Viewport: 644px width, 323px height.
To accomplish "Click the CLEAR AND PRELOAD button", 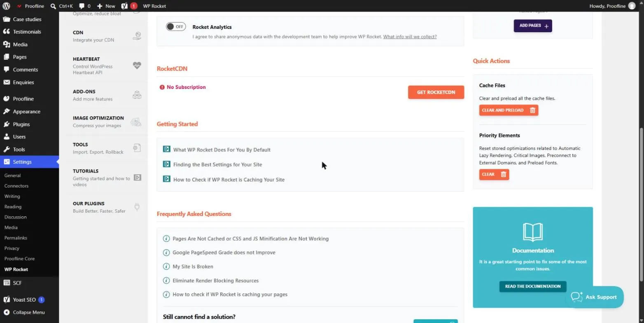I will [x=509, y=110].
